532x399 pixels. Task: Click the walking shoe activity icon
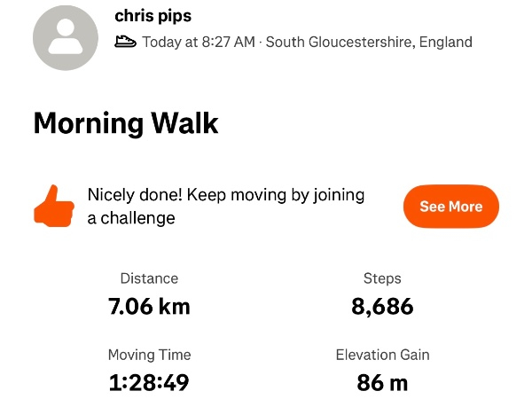[126, 42]
